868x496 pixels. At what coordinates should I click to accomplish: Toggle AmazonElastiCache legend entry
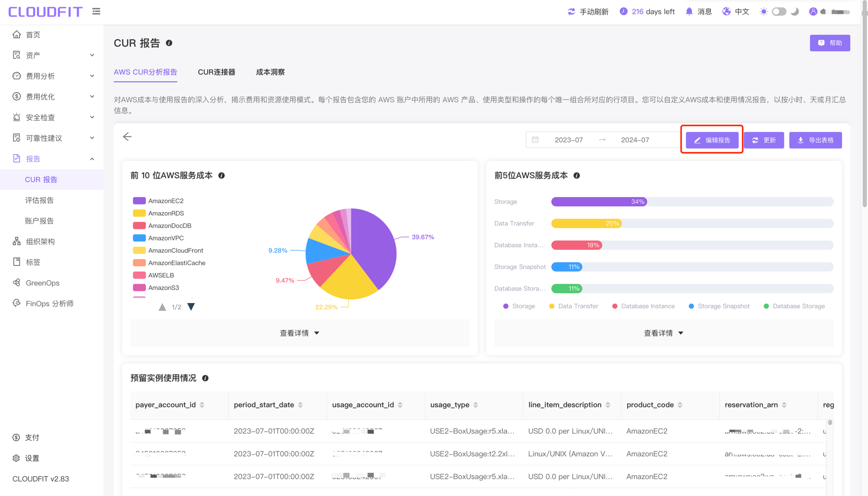pos(169,263)
